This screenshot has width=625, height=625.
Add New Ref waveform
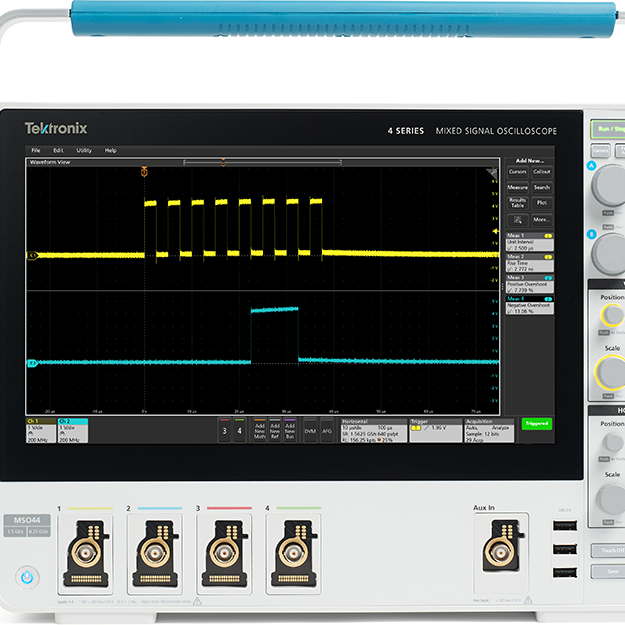click(x=275, y=430)
